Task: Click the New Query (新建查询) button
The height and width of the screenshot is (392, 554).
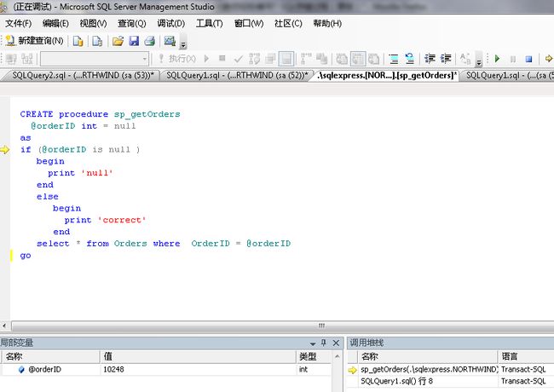Action: coord(36,41)
